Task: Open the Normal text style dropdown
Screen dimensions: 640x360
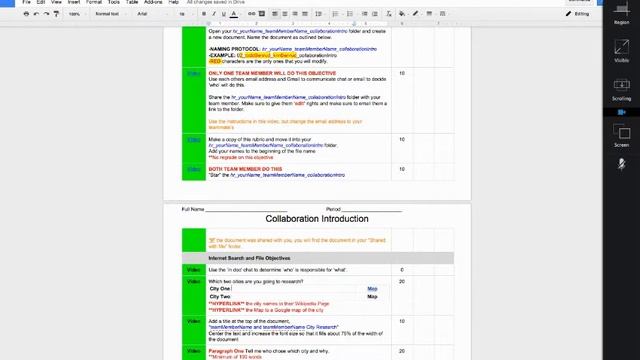Action: point(110,14)
